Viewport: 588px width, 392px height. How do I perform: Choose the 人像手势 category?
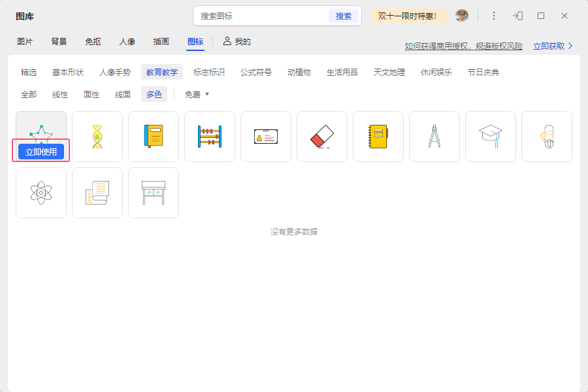[115, 73]
